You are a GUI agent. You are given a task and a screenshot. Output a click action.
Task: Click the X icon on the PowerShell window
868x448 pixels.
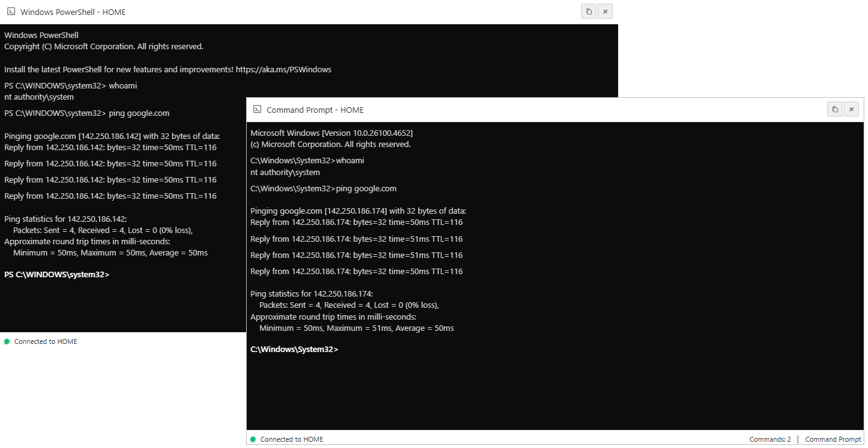click(x=604, y=11)
